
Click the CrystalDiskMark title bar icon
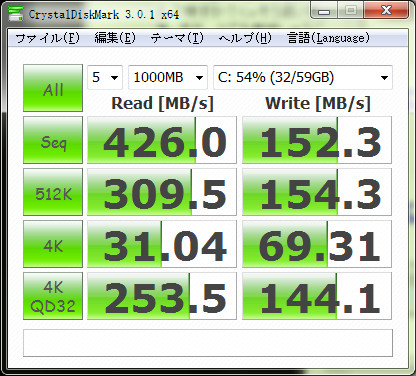16,14
